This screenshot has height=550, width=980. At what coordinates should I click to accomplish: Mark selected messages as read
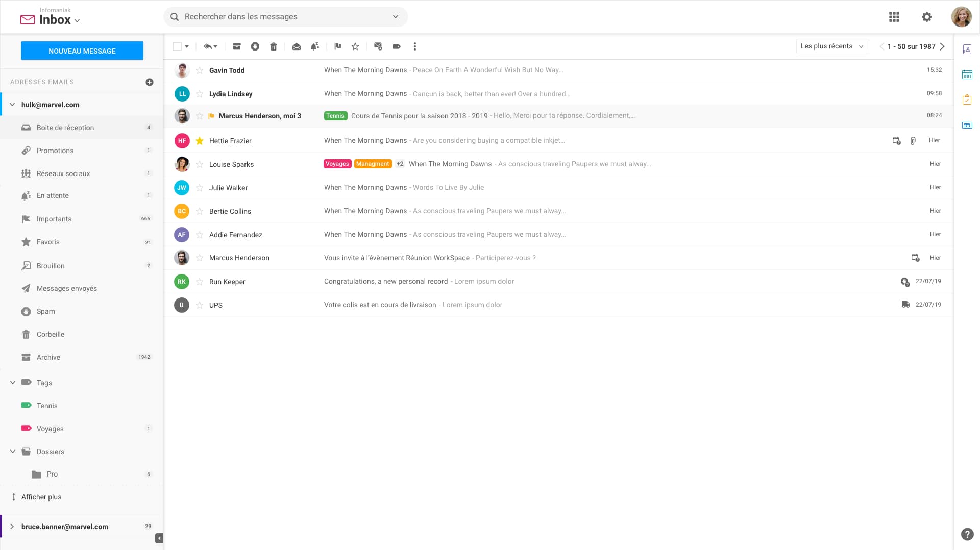[296, 46]
